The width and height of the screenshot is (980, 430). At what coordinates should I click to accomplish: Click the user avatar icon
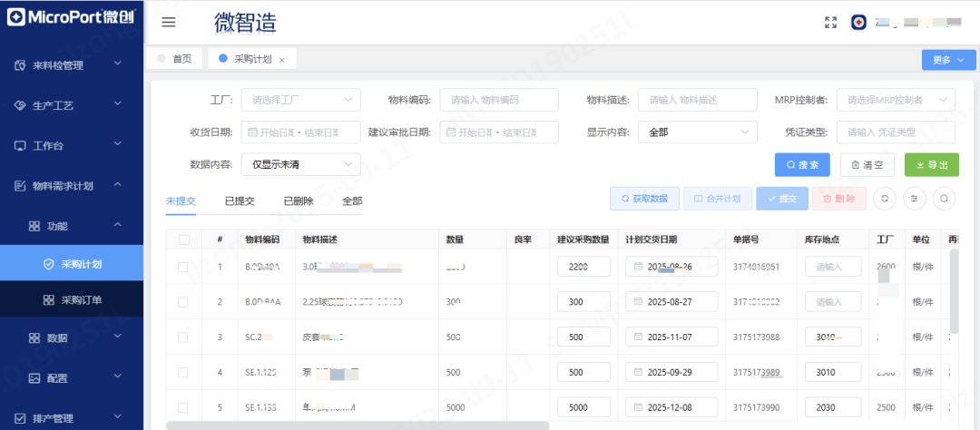click(858, 23)
